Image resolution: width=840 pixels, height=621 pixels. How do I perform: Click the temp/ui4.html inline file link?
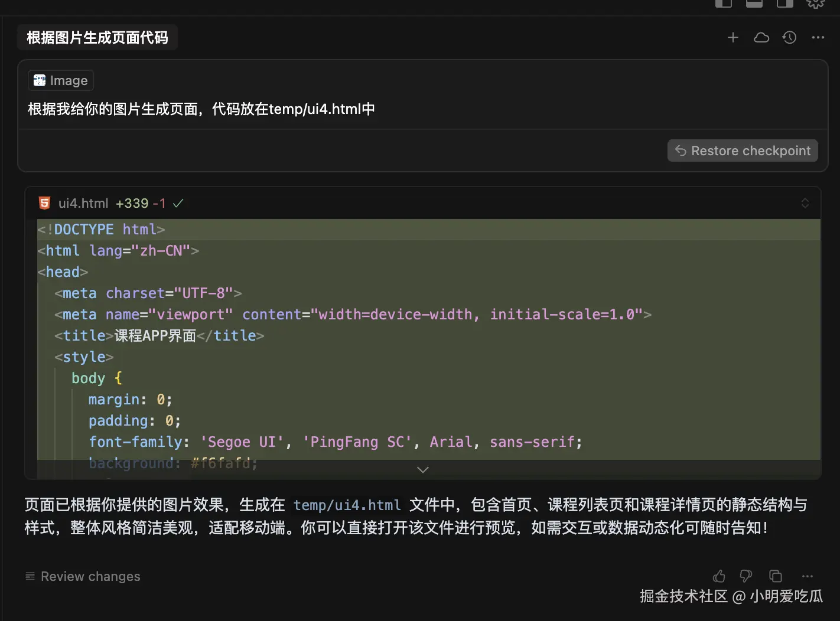pos(347,505)
